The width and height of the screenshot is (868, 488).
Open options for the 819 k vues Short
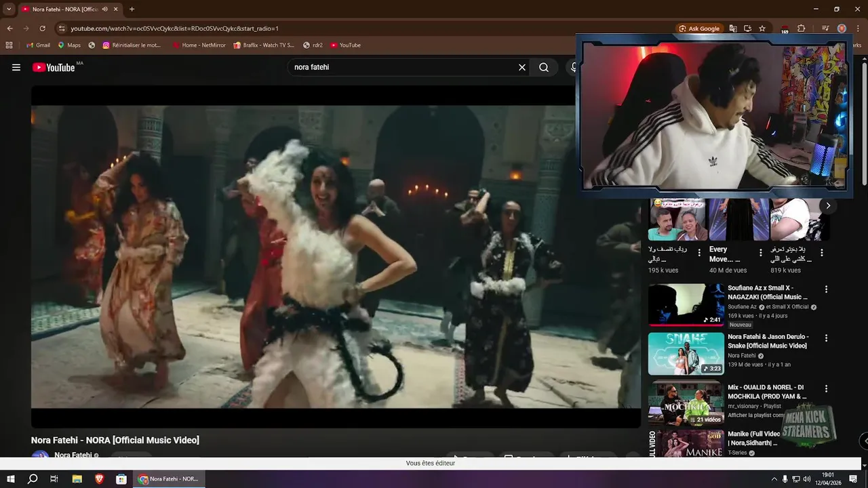pos(822,253)
